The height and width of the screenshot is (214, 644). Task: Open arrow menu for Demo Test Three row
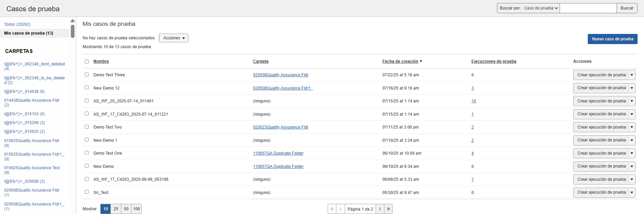(632, 75)
